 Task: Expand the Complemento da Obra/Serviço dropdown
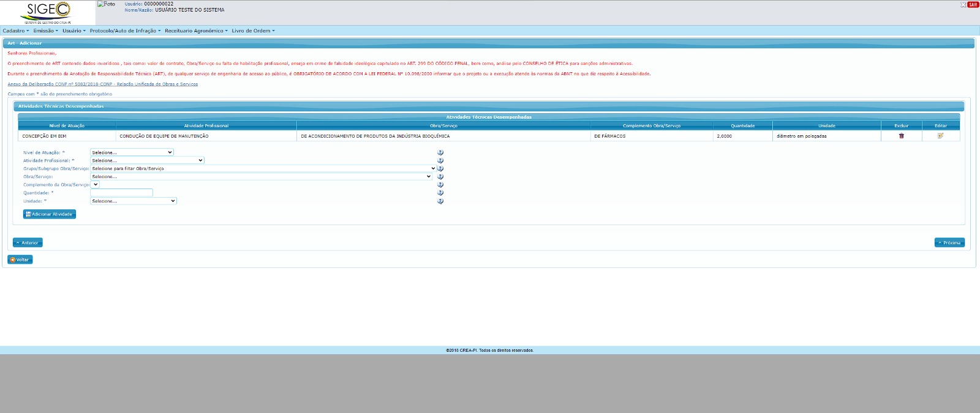[x=95, y=184]
